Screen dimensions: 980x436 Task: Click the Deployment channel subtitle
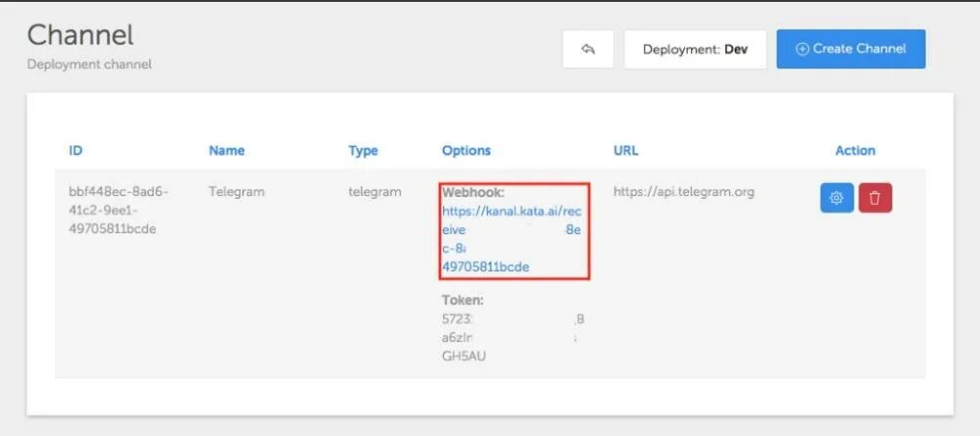coord(89,65)
